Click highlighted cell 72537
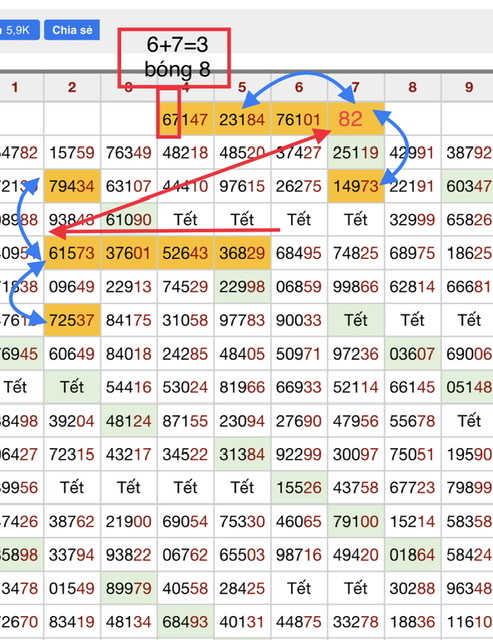Viewport: 493px width, 640px height. pos(72,320)
